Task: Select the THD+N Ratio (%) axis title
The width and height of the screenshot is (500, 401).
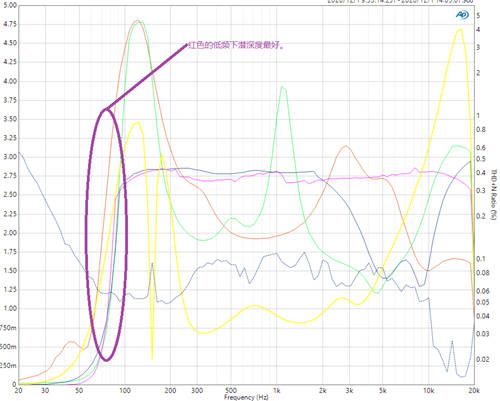Action: click(494, 194)
